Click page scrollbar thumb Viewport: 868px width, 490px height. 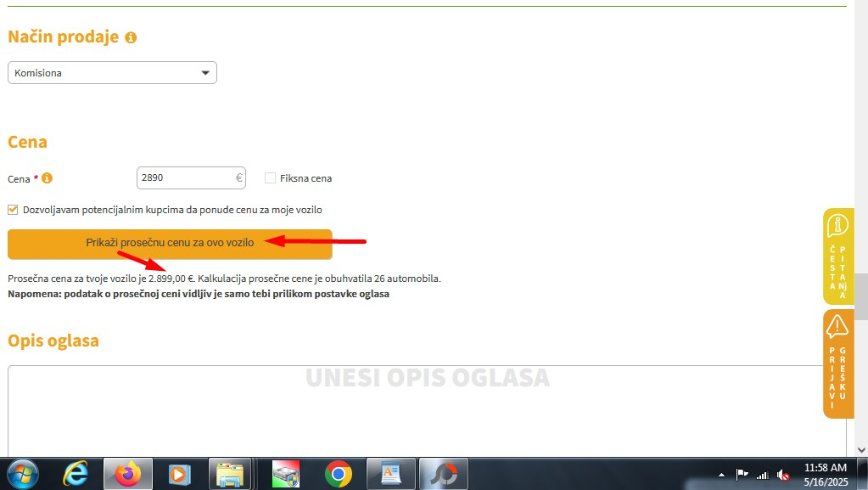tap(861, 296)
